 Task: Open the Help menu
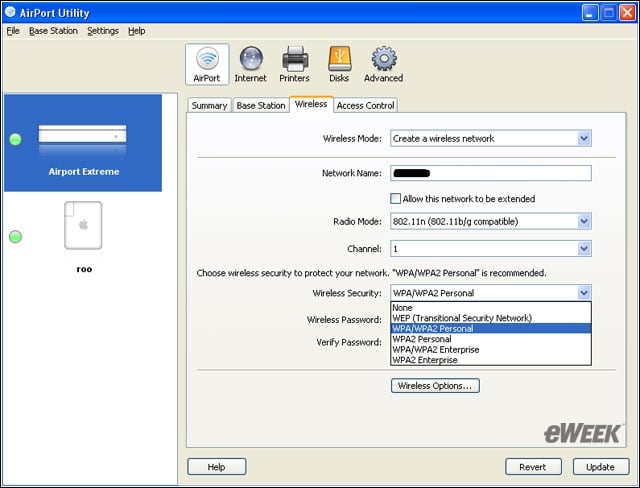click(x=136, y=31)
